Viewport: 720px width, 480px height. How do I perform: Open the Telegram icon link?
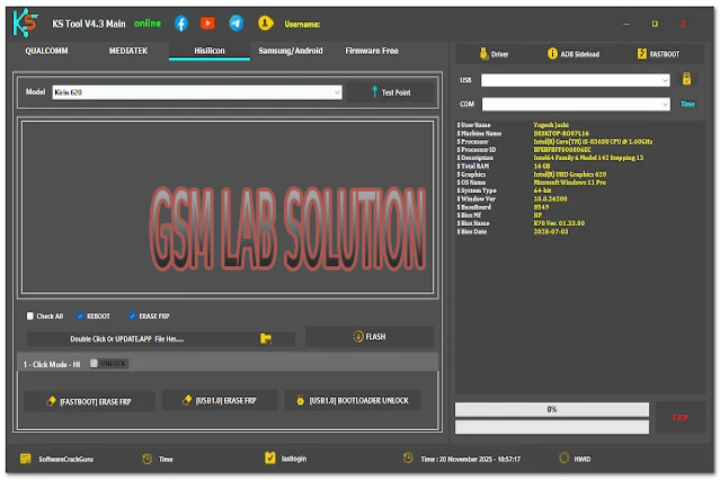pyautogui.click(x=236, y=23)
